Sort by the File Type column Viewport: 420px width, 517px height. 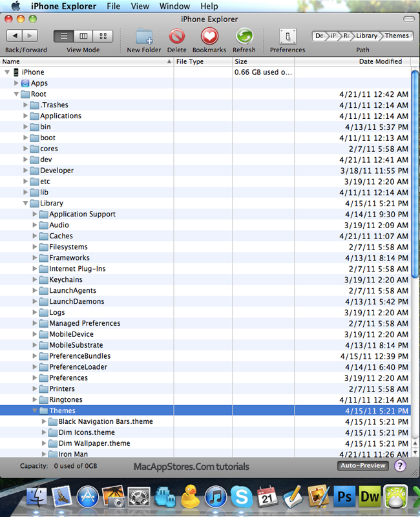click(203, 61)
